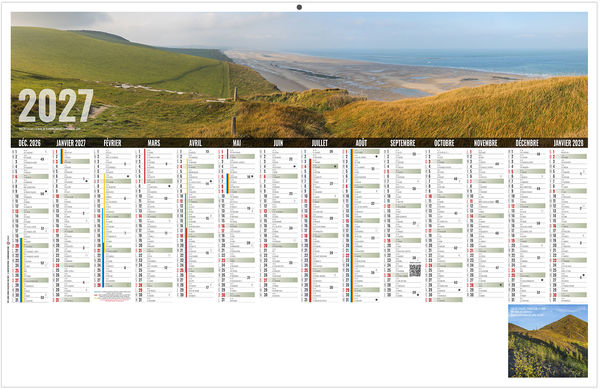
Task: Choose the OCTOBRE month header
Action: [444, 143]
